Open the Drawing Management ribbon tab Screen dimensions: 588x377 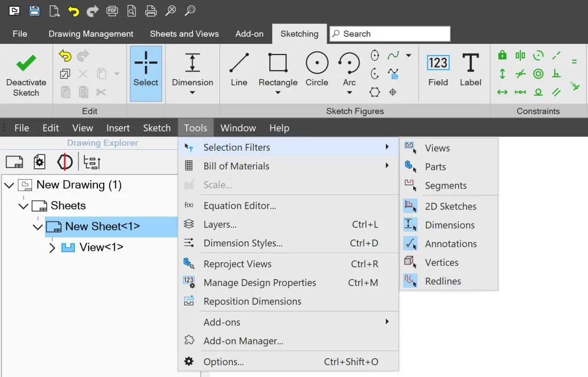click(x=91, y=34)
